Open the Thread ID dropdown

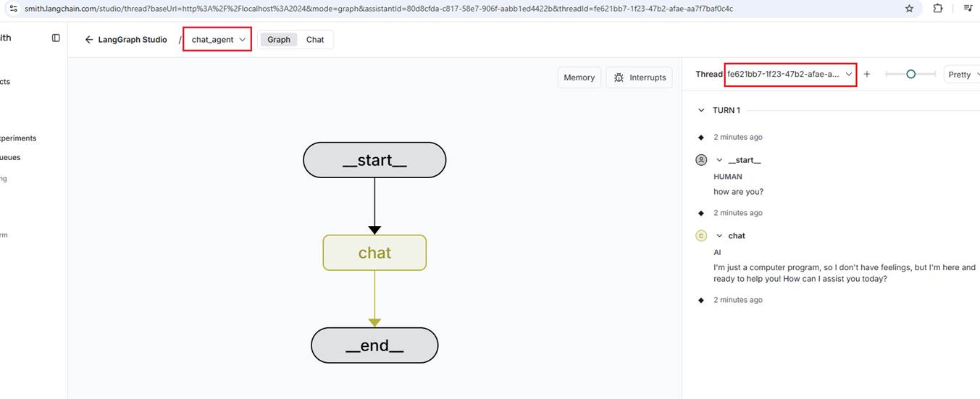(x=791, y=74)
